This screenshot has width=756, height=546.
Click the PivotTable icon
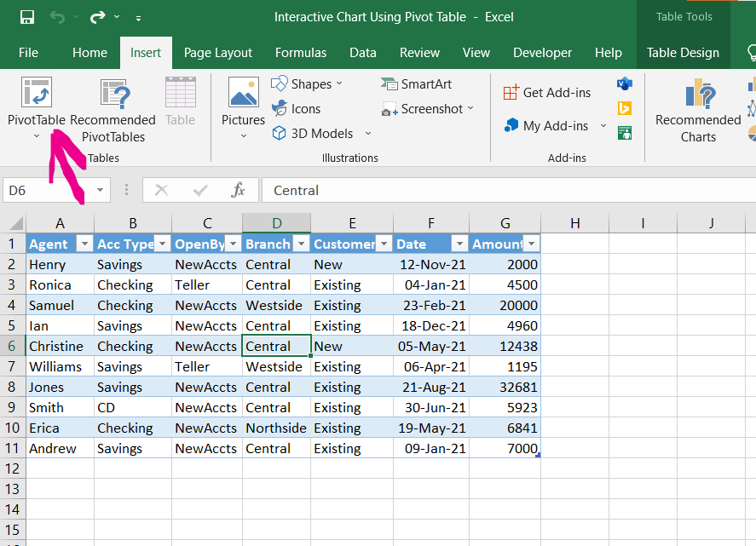36,94
